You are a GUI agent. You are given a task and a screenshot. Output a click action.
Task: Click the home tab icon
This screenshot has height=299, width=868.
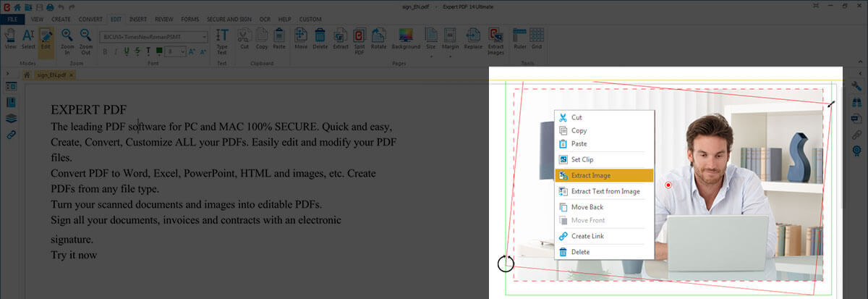pyautogui.click(x=27, y=75)
